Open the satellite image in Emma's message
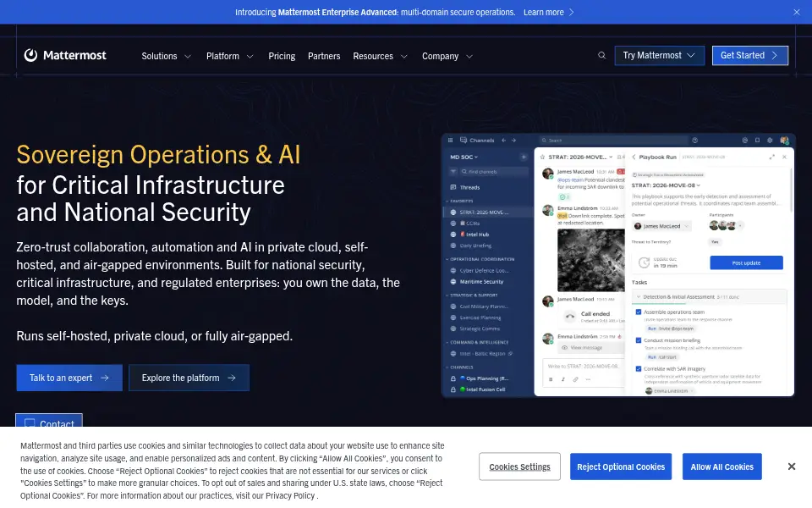The image size is (812, 508). [x=591, y=260]
